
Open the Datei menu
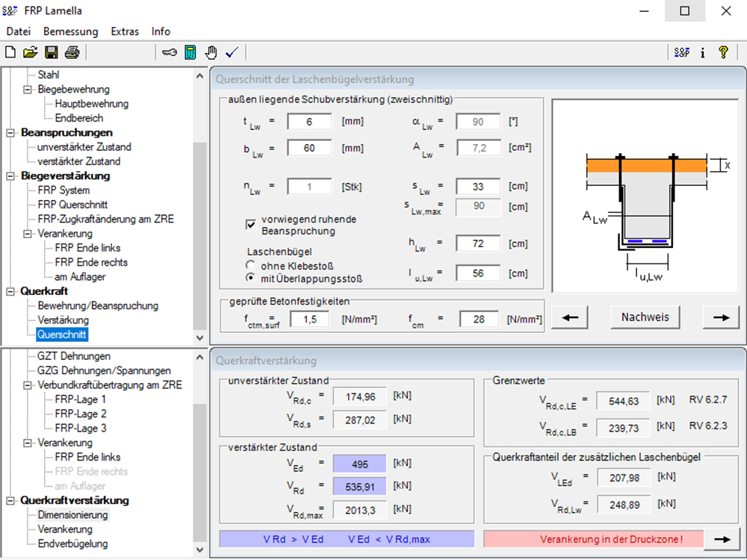19,31
